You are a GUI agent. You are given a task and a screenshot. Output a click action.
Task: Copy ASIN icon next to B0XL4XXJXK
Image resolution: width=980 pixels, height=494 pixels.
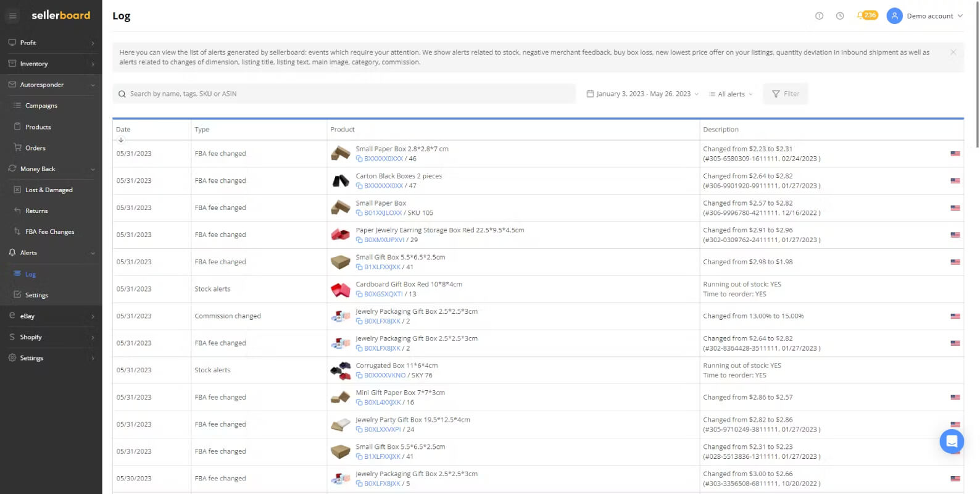point(359,403)
